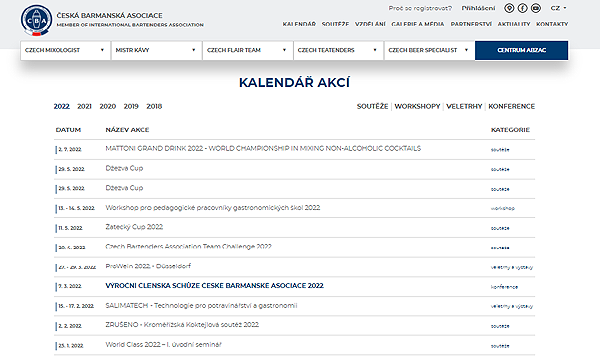The height and width of the screenshot is (360, 600).
Task: Switch to the 2018 year tab
Action: (154, 106)
